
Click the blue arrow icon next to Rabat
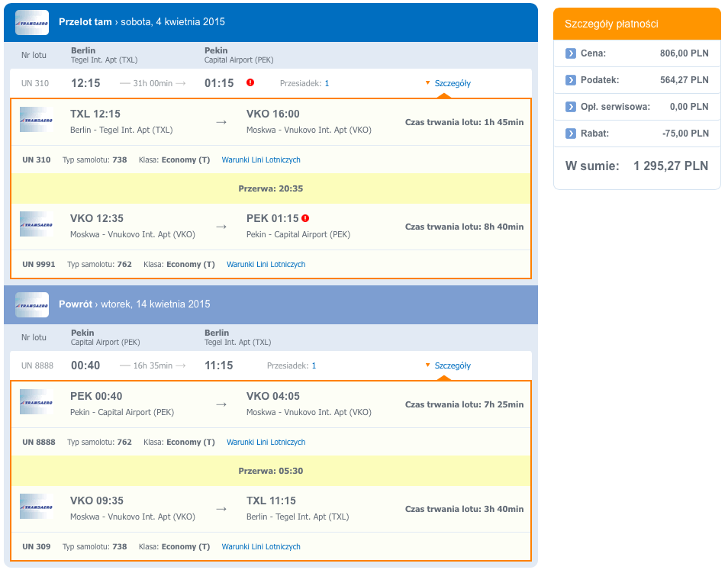tap(571, 134)
